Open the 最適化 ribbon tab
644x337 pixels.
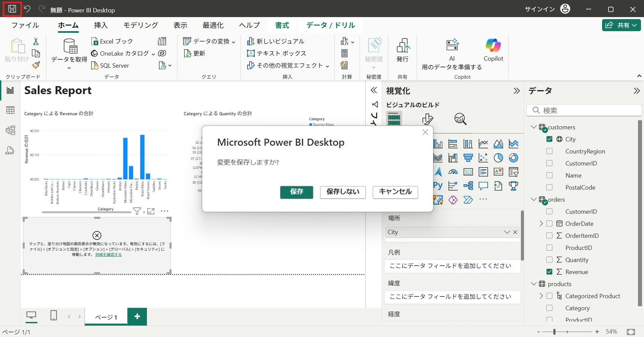click(213, 25)
